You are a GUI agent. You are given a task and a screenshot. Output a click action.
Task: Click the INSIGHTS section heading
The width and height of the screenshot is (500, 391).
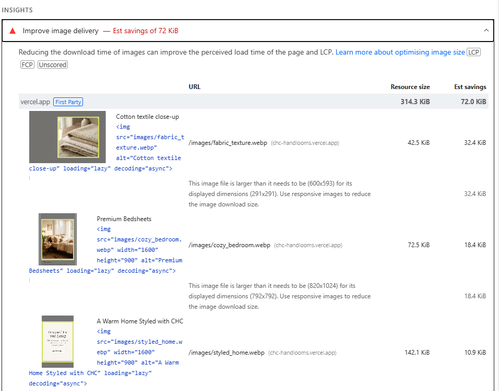click(17, 10)
